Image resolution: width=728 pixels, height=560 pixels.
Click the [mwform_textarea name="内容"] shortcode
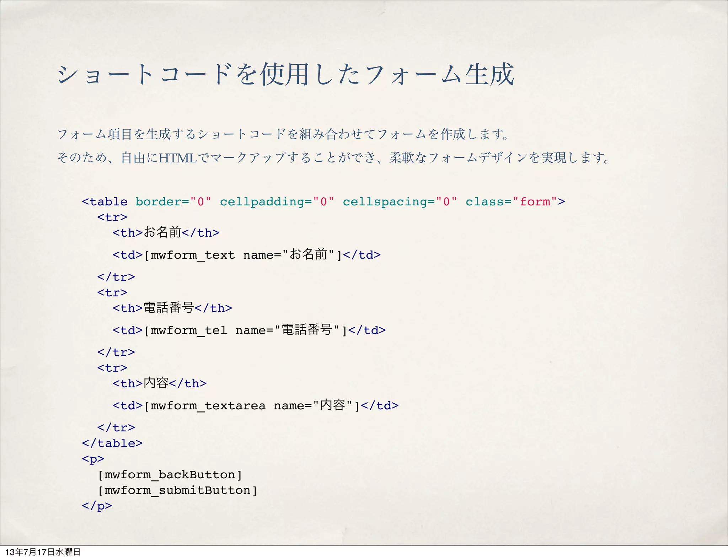(x=252, y=405)
